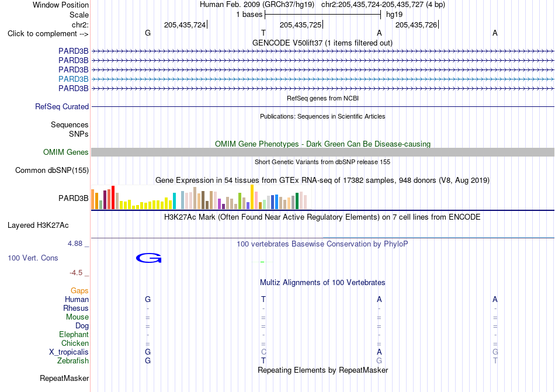Click the Sequences track label
Screen dimensions: 555x392
point(70,124)
